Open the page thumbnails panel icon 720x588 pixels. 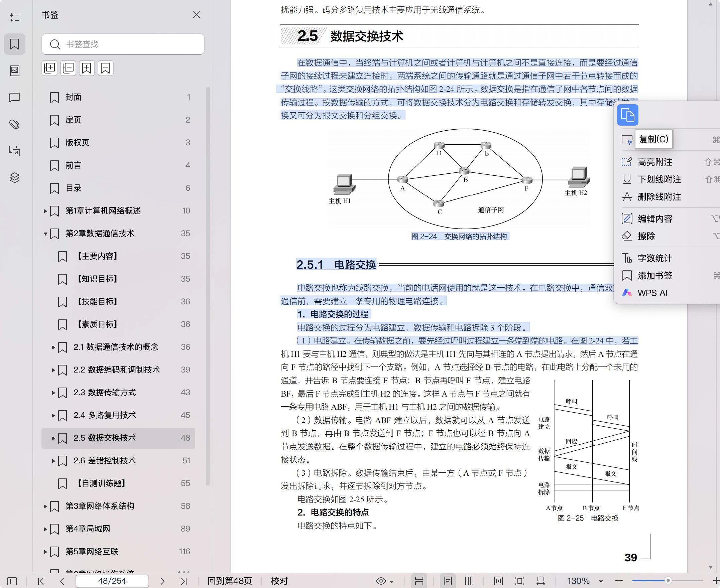[x=15, y=71]
